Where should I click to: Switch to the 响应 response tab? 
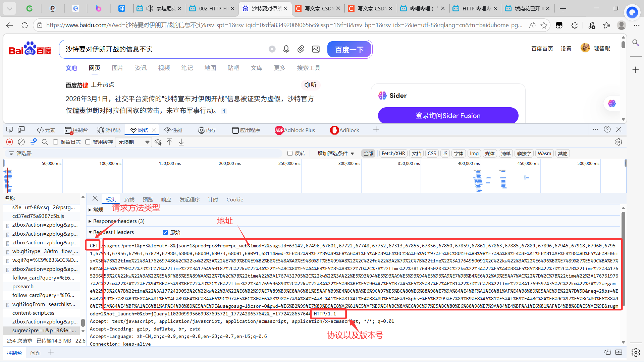click(166, 199)
